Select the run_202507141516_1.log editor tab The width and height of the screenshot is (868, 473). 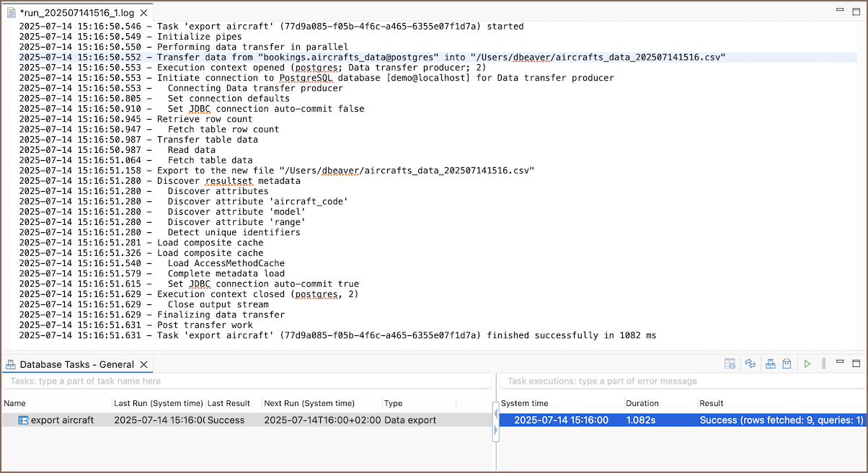point(76,13)
